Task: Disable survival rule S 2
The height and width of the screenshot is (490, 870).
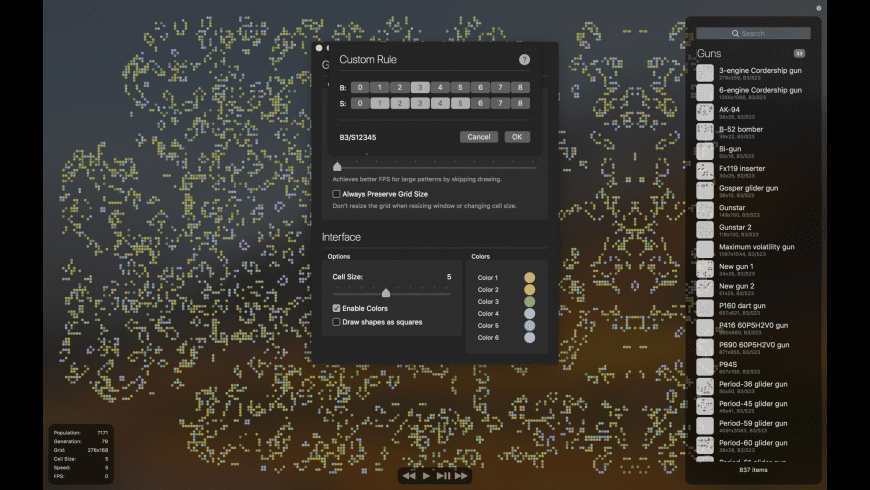Action: [399, 103]
